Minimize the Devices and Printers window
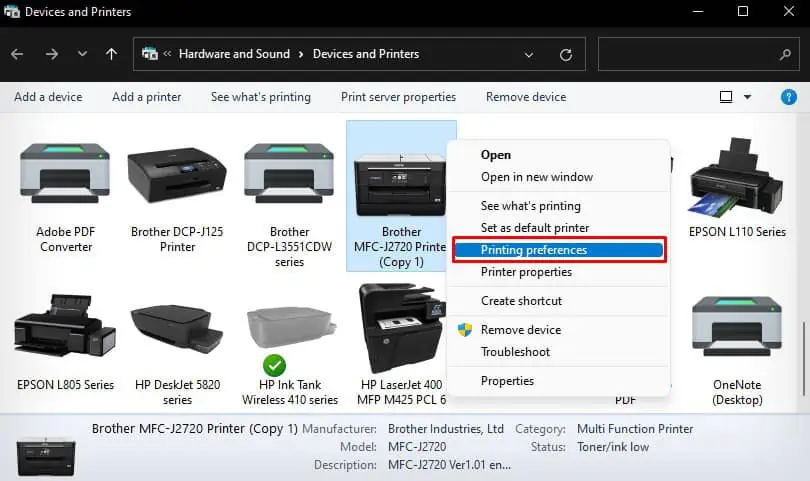 [698, 11]
